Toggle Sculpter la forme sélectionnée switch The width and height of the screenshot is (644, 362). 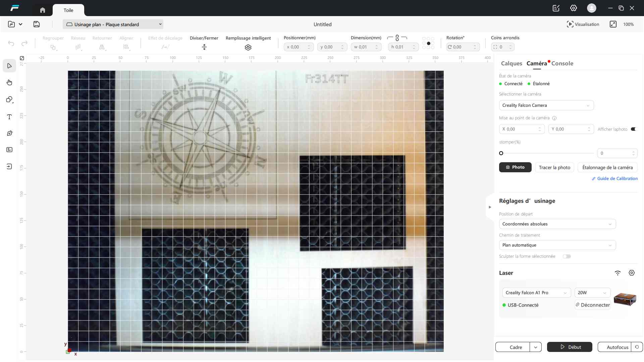567,256
